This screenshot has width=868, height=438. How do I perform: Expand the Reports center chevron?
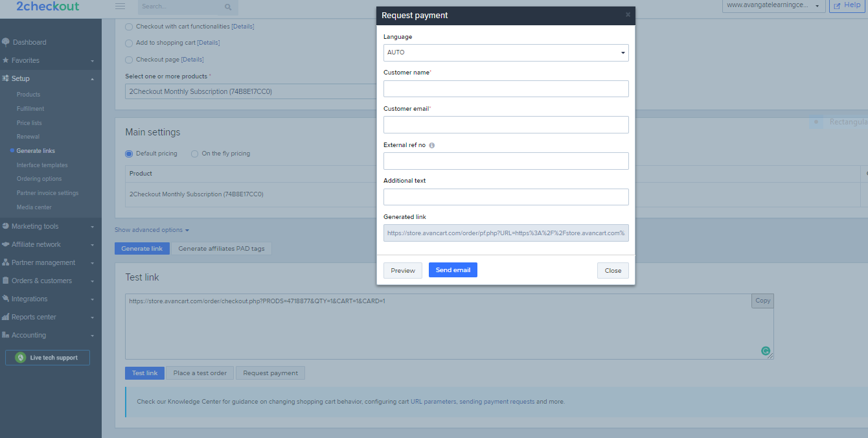(92, 317)
